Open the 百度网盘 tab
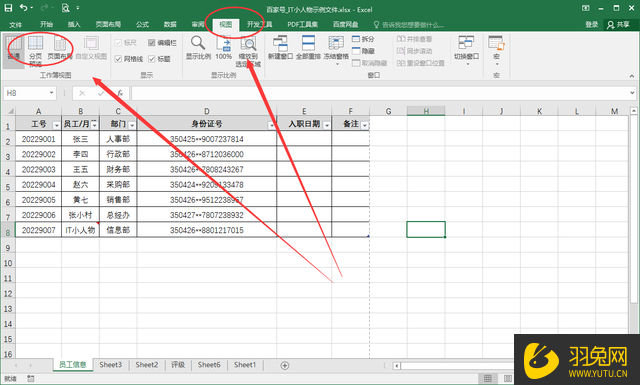640x385 pixels. [345, 24]
